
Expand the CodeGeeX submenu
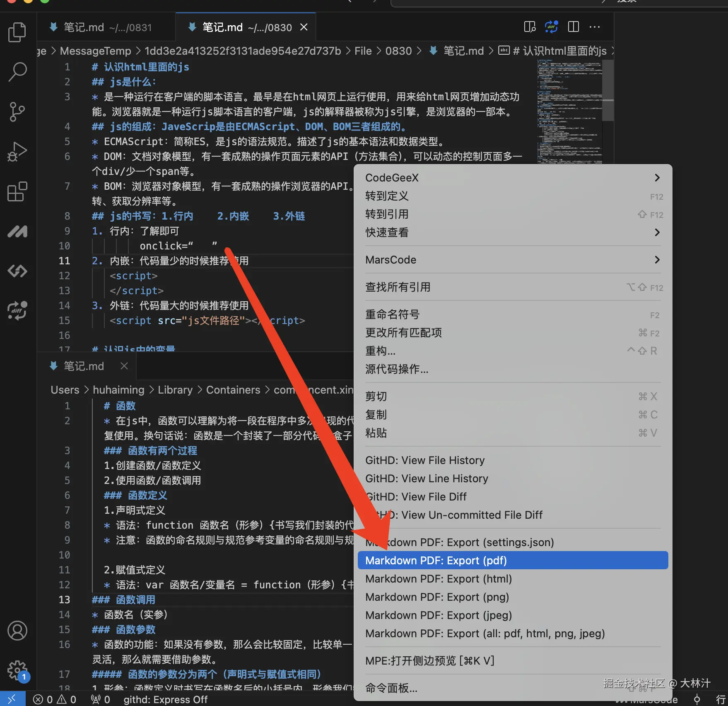[x=513, y=178]
